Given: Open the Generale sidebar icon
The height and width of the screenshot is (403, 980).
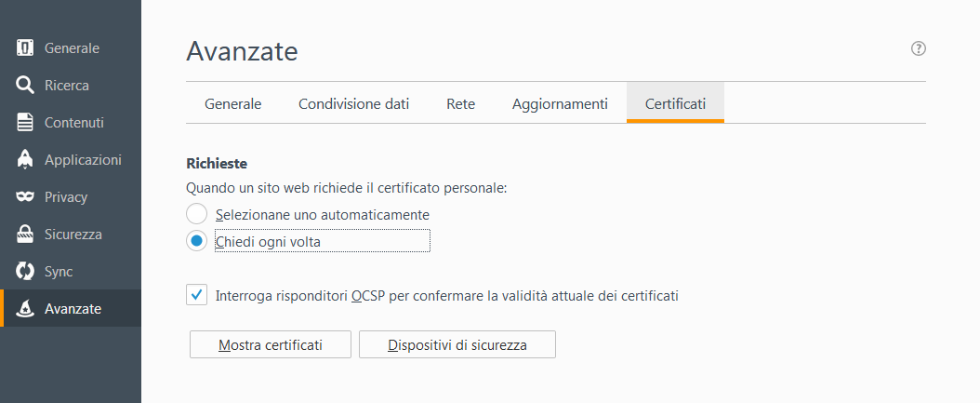Looking at the screenshot, I should click(x=25, y=47).
